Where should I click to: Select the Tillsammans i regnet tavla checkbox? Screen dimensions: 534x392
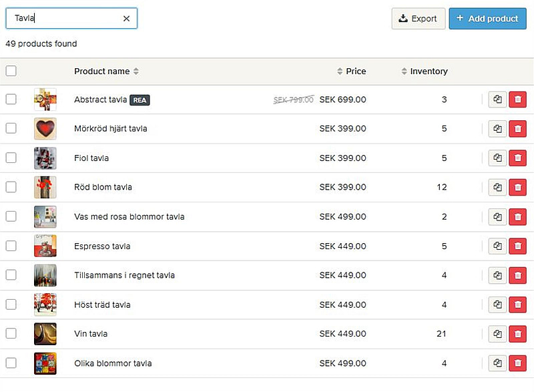(11, 275)
